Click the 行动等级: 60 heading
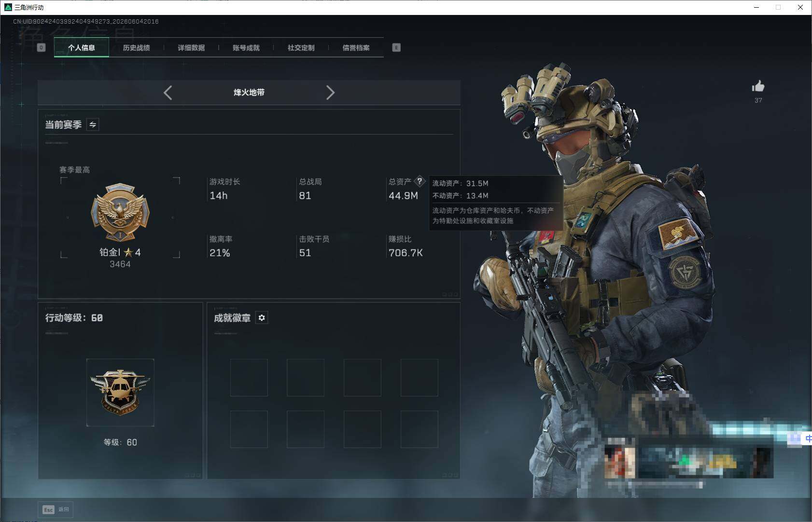This screenshot has height=522, width=812. click(x=74, y=318)
